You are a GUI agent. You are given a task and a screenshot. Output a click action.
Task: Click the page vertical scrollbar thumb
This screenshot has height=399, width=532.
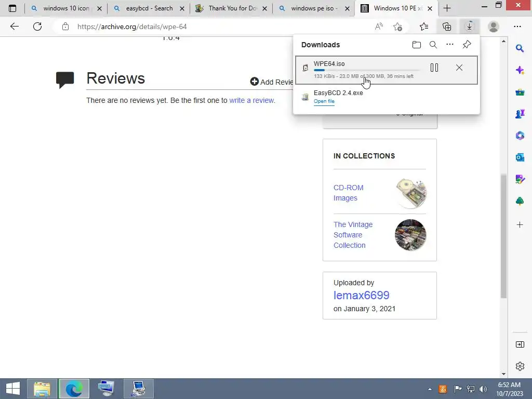(x=503, y=236)
